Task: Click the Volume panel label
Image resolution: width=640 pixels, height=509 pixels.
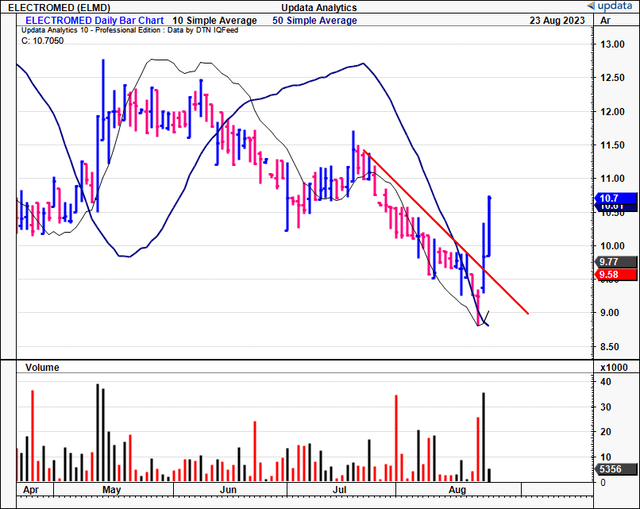Action: click(42, 367)
